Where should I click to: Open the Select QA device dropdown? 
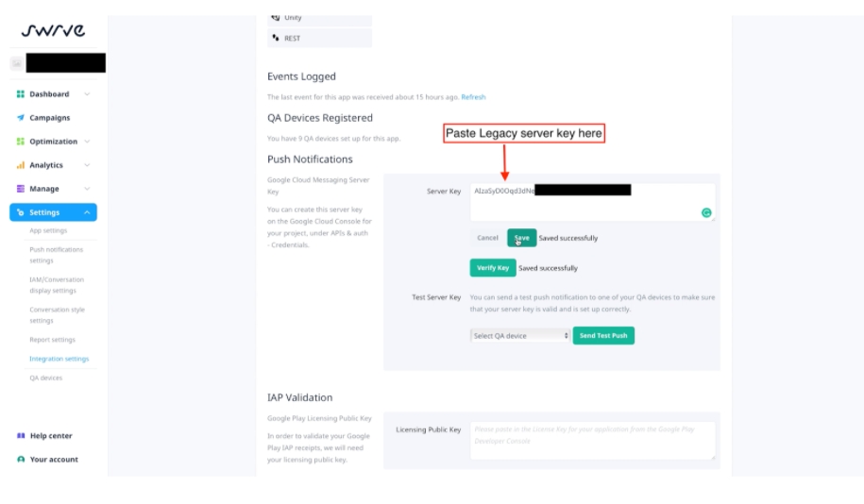click(520, 335)
